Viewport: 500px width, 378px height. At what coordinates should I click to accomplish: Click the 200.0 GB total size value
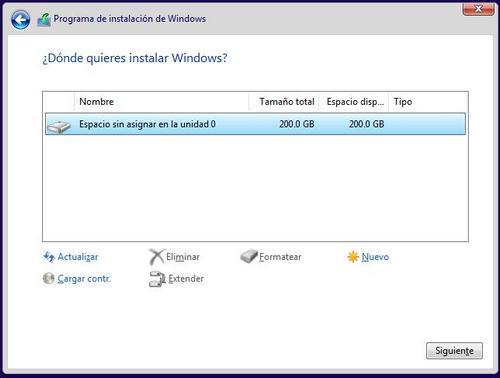pyautogui.click(x=297, y=124)
